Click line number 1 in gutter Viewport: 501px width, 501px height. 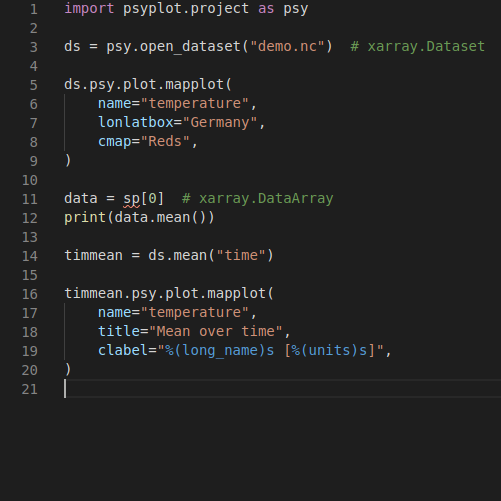coord(34,9)
